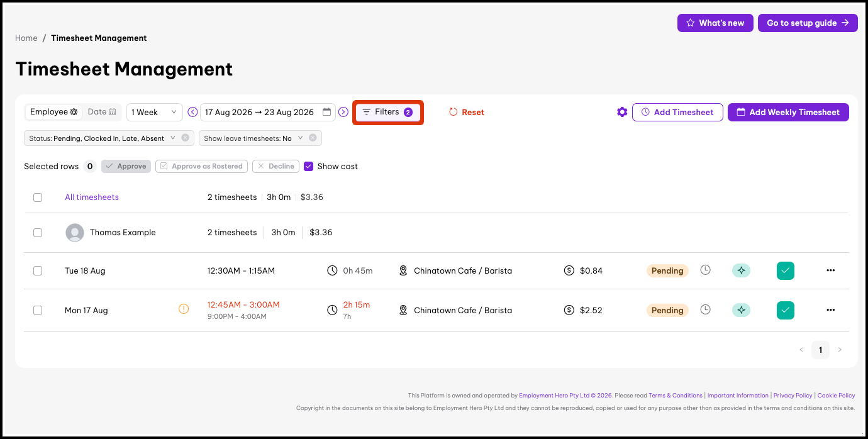Image resolution: width=868 pixels, height=439 pixels.
Task: Click Pending badge on Mon 17 Aug row
Action: coord(667,310)
